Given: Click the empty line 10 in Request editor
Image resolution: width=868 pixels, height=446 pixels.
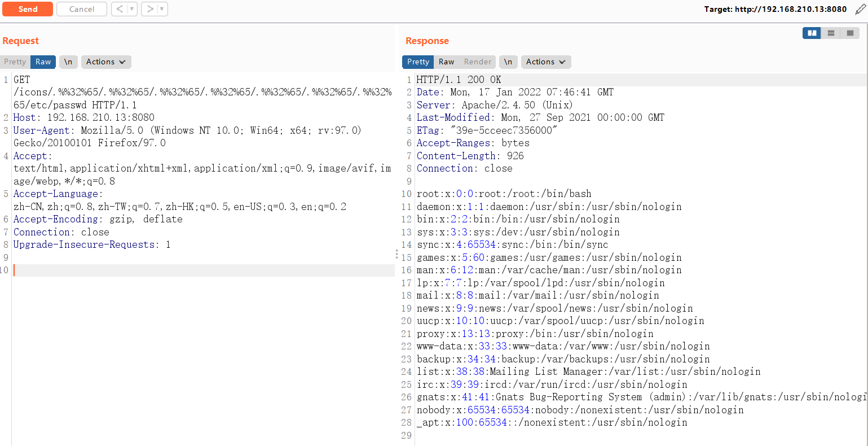Looking at the screenshot, I should point(204,270).
